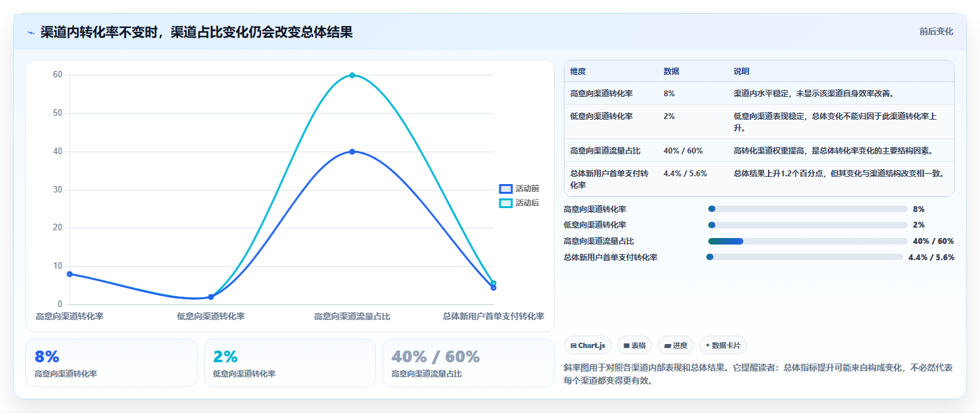Click x-axis label 总体新用户首单支付转化率
The width and height of the screenshot is (980, 413).
(x=493, y=316)
